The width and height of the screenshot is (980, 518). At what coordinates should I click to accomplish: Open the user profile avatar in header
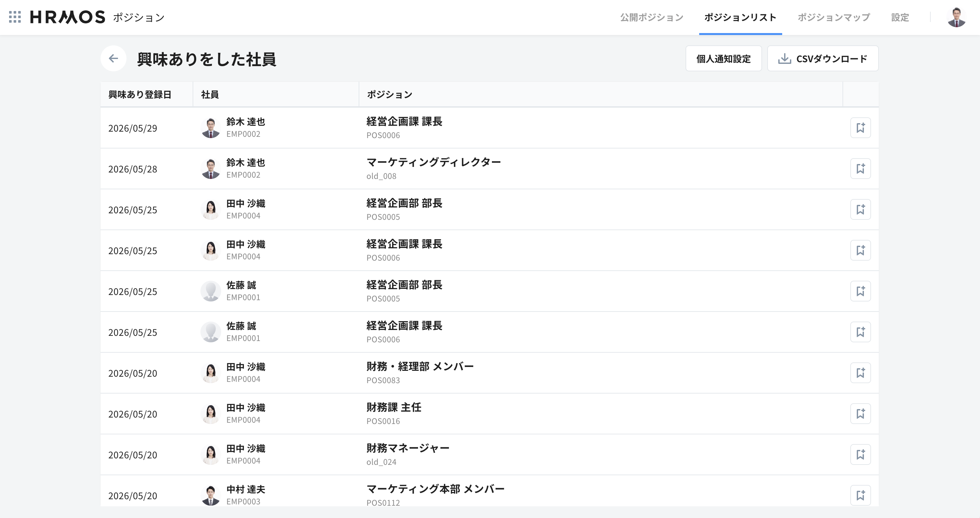956,17
